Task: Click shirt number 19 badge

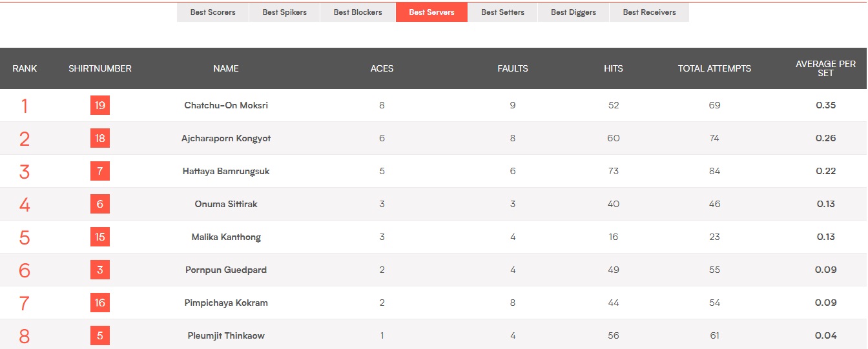Action: pyautogui.click(x=100, y=105)
